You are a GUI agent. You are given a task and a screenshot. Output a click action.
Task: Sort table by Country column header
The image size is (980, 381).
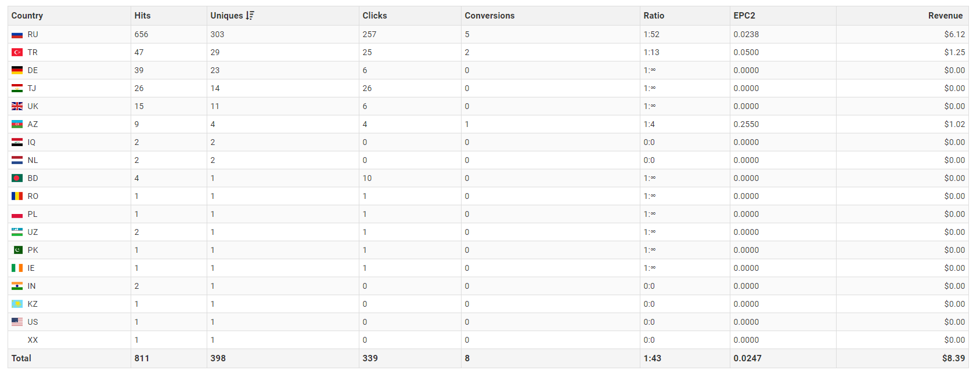tap(27, 16)
